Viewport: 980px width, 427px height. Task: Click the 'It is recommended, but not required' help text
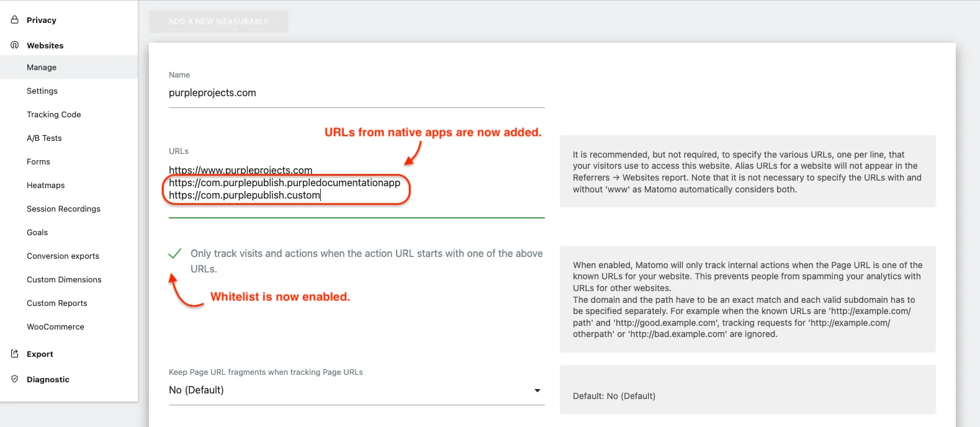747,172
